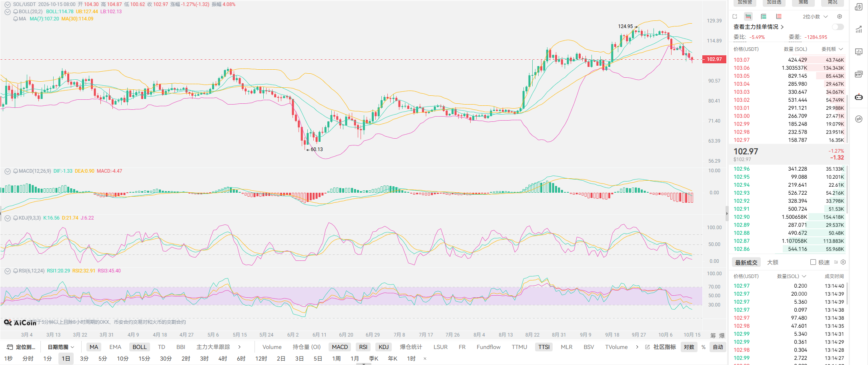Screen dimensions: 868x365
Task: Select the 4时 timeframe
Action: click(223, 359)
